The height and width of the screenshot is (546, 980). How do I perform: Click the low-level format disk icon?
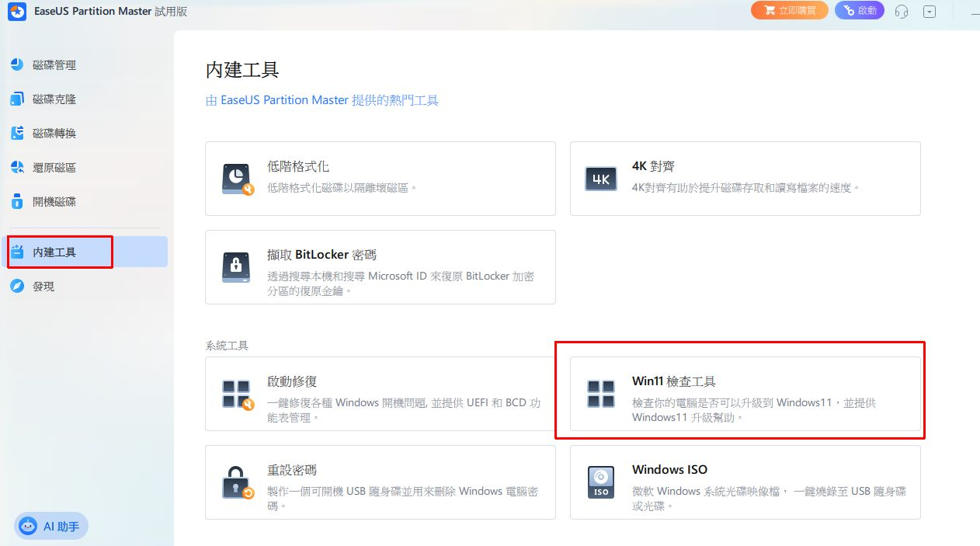pyautogui.click(x=238, y=179)
